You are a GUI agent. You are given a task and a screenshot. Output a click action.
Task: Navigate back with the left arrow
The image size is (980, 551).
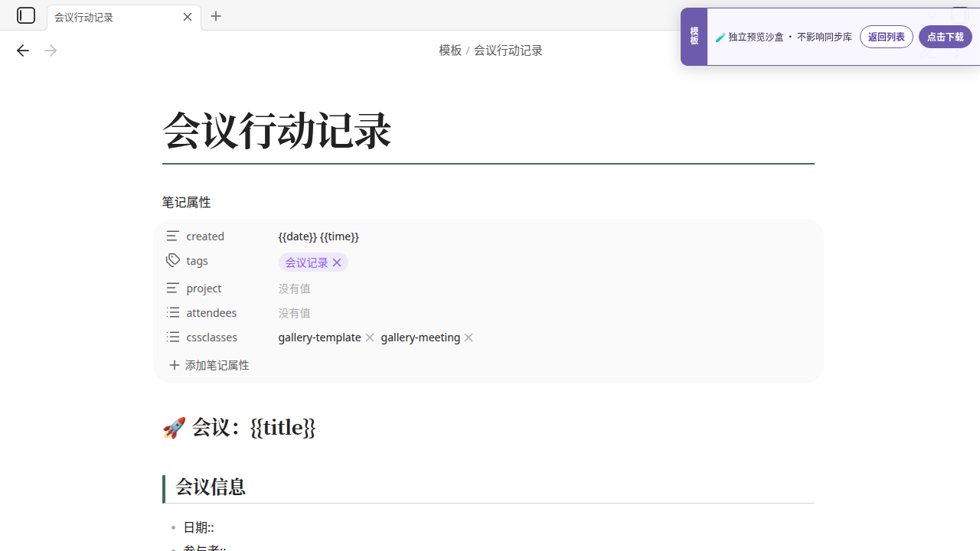[22, 51]
